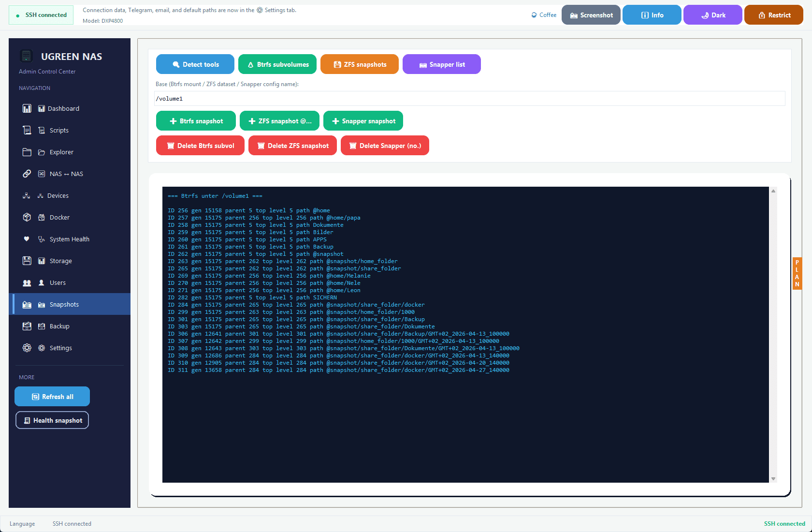This screenshot has height=532, width=812.
Task: Click output line 'ID 256 ... path @home'
Action: (x=249, y=210)
